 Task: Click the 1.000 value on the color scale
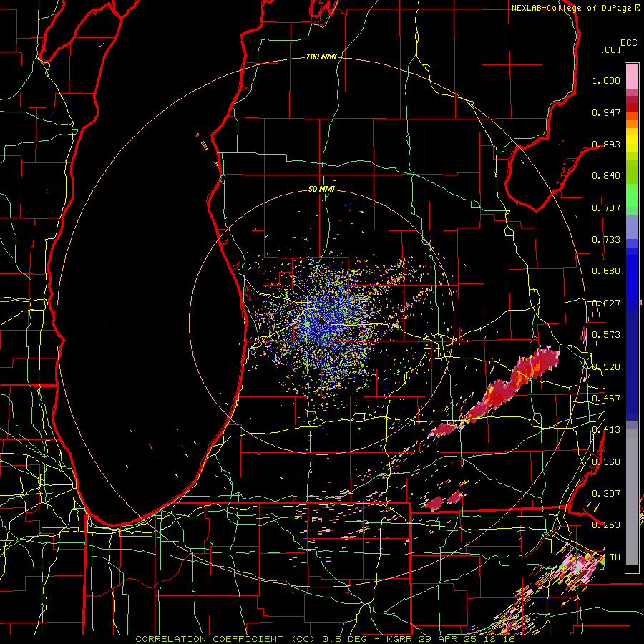(x=606, y=80)
